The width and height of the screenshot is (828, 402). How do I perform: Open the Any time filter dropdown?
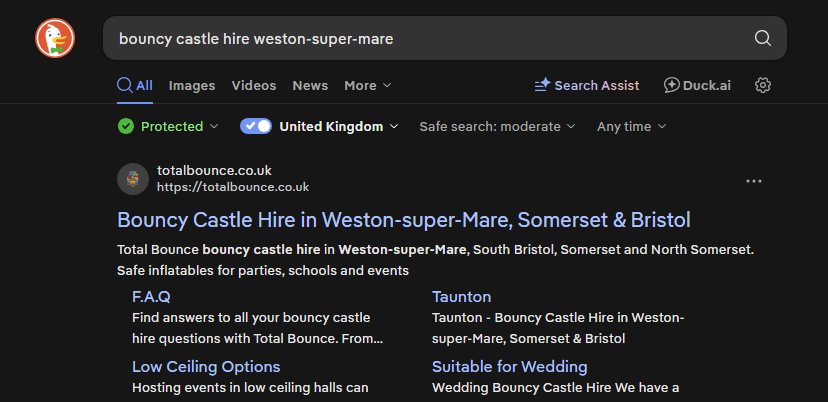(632, 126)
